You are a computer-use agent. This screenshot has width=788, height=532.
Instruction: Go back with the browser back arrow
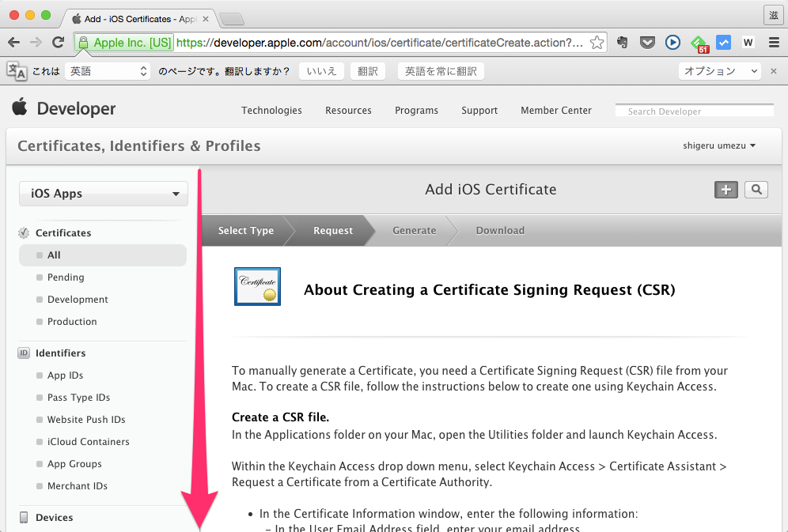[14, 43]
